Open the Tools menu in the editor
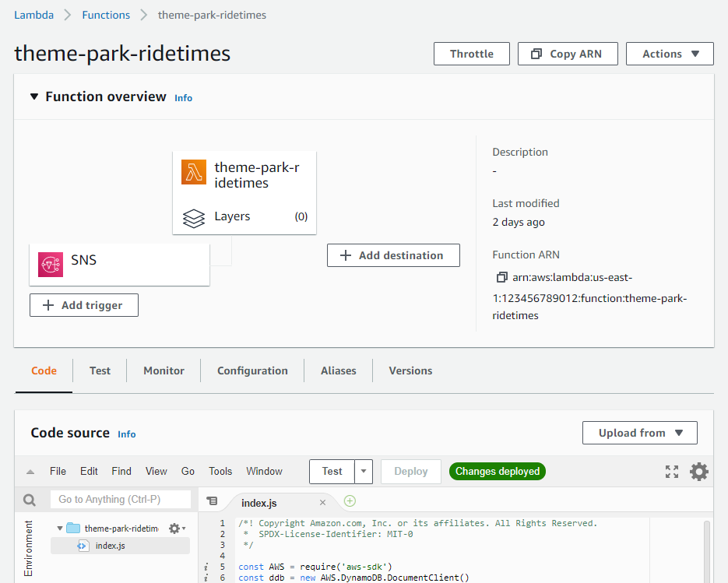Image resolution: width=728 pixels, height=583 pixels. pos(220,471)
